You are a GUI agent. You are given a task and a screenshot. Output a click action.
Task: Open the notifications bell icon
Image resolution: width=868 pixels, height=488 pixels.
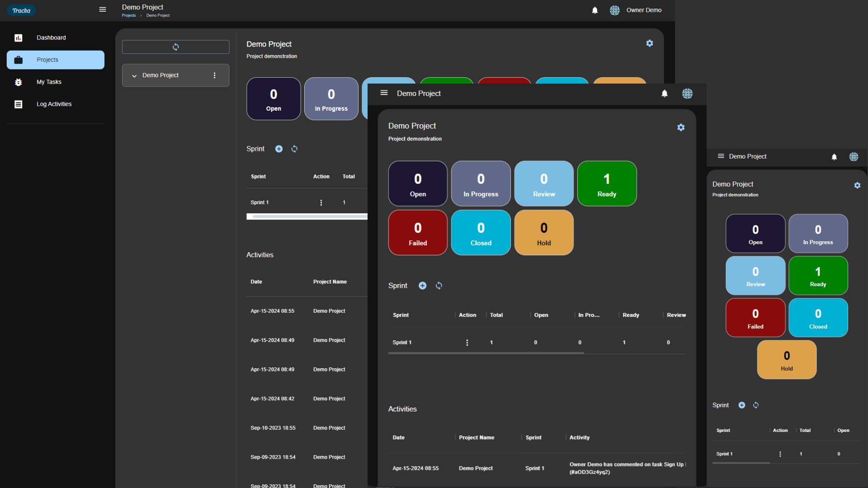[x=594, y=10]
